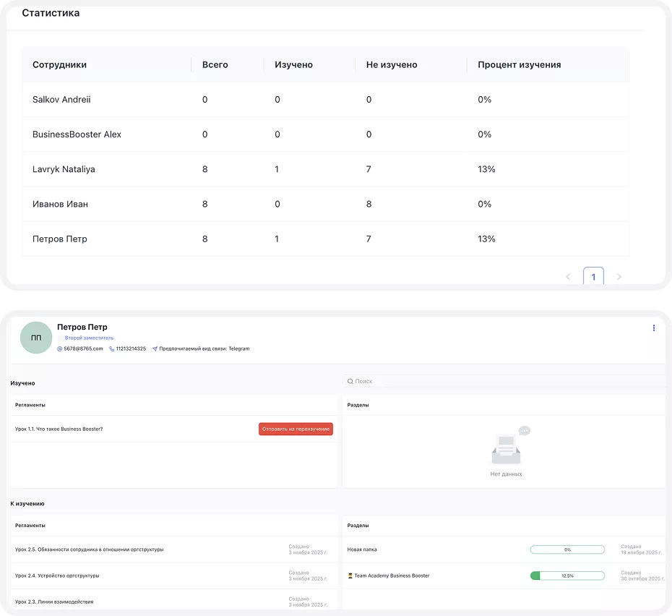Click the ПП avatar circle
This screenshot has height=616, width=672.
tap(36, 338)
